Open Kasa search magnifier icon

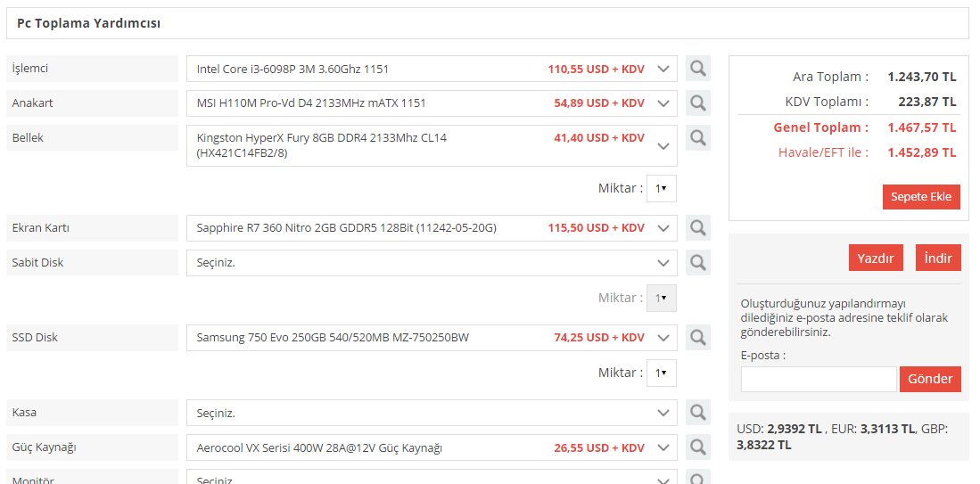point(697,413)
